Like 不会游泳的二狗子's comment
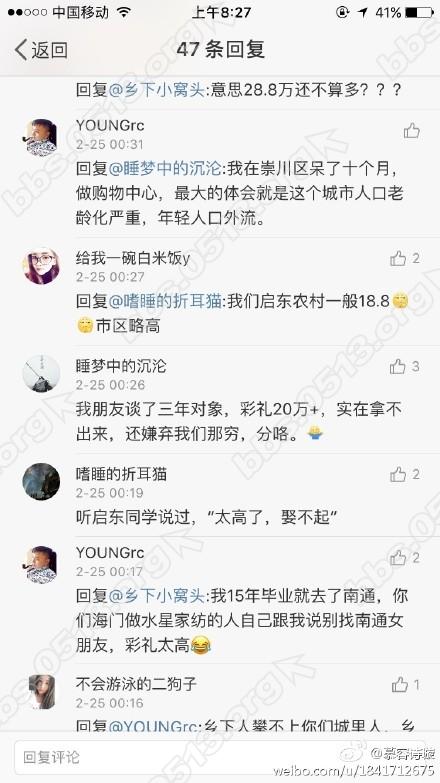This screenshot has width=440, height=783. click(x=400, y=685)
